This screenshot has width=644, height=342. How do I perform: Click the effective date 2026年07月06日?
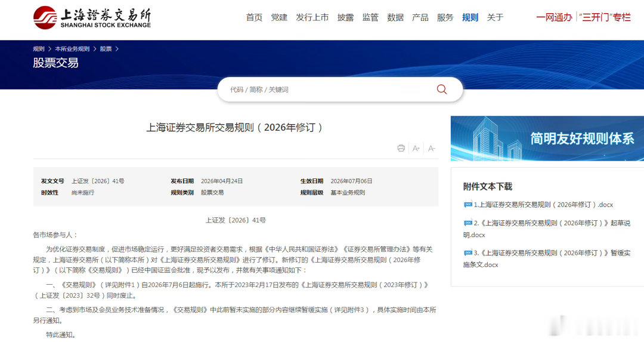[x=352, y=181]
